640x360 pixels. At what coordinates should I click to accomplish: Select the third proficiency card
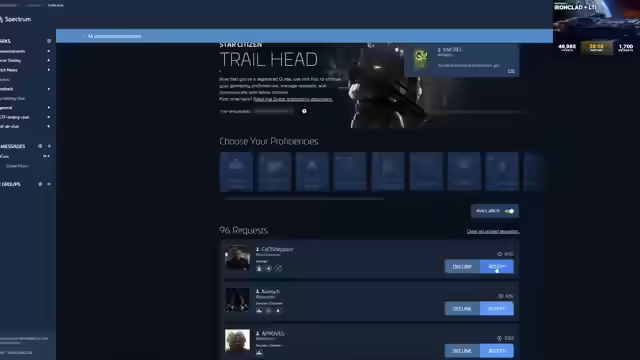click(312, 171)
